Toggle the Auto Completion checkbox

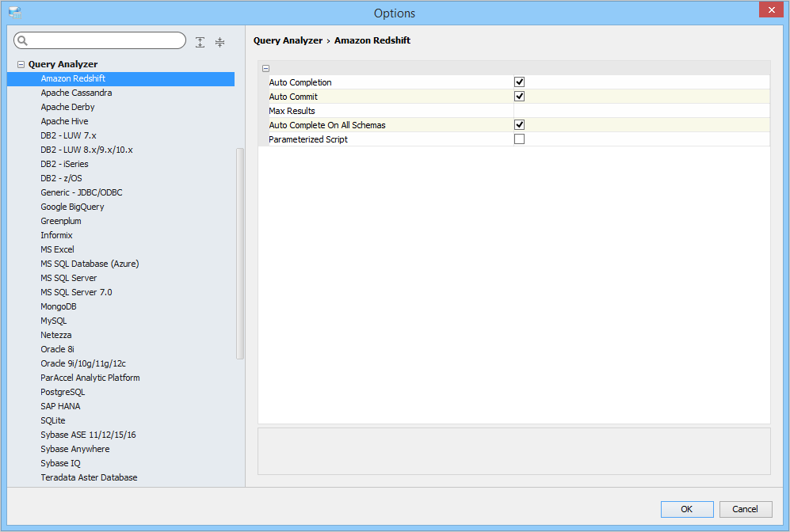[519, 82]
